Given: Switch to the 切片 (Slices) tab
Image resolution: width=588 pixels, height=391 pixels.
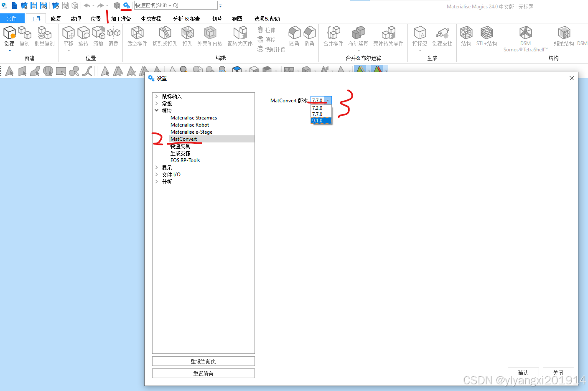Looking at the screenshot, I should (217, 19).
